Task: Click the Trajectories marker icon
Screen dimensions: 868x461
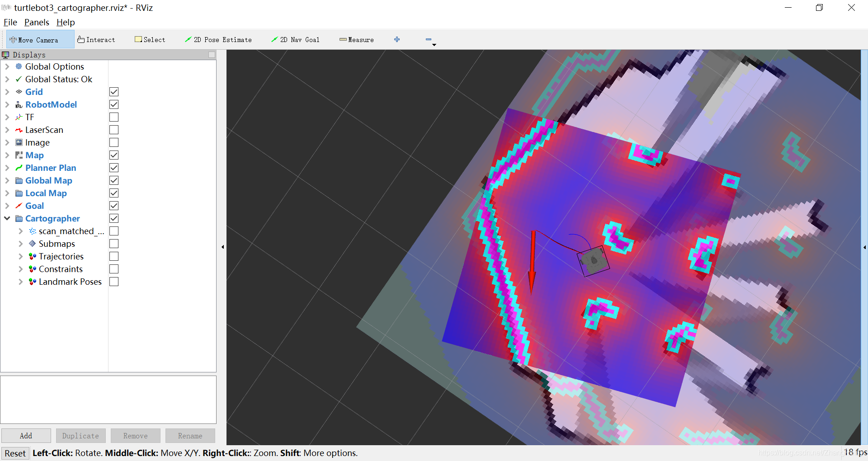Action: coord(33,256)
